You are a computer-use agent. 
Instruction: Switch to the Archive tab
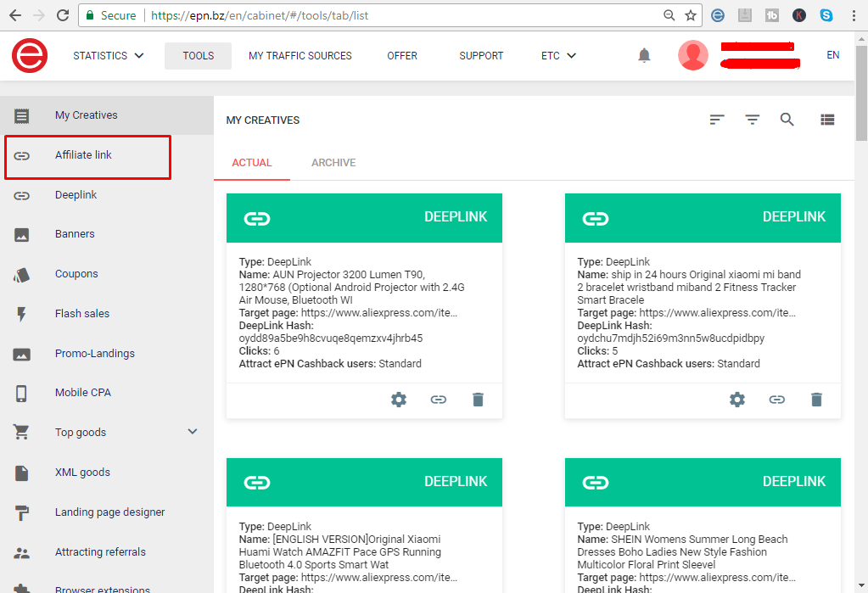(333, 163)
